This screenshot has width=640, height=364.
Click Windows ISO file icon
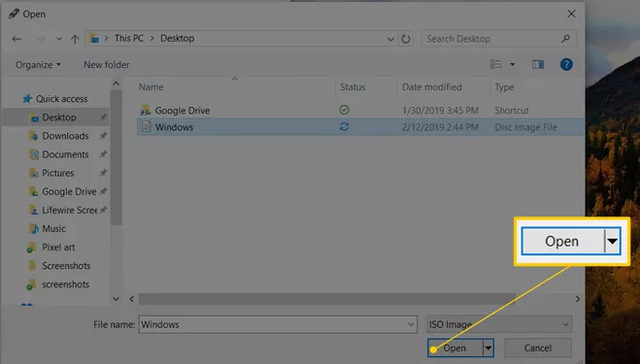click(146, 127)
